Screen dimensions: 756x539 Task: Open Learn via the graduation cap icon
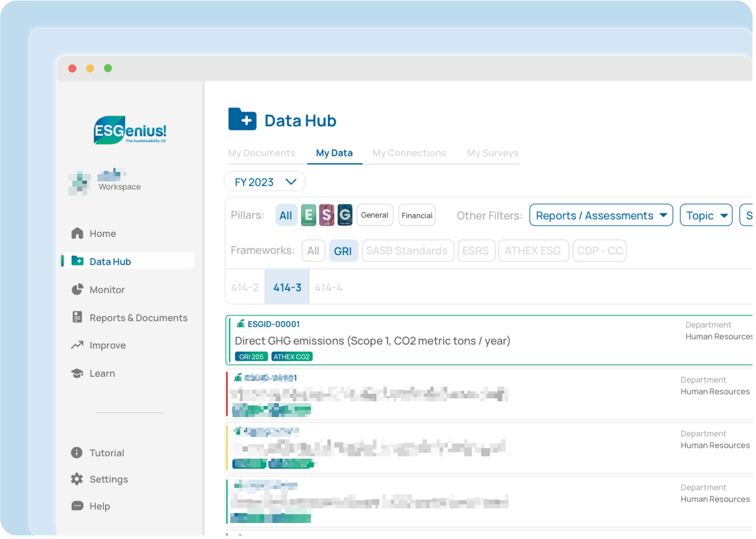coord(78,373)
